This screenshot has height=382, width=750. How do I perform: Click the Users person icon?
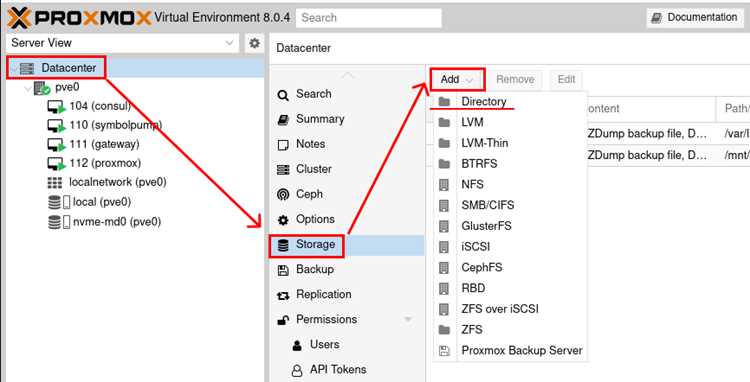[298, 345]
